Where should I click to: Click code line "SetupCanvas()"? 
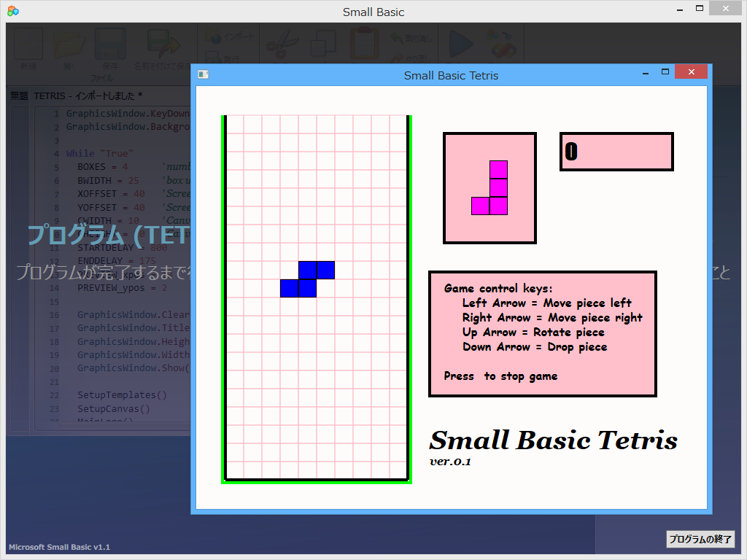(x=113, y=408)
